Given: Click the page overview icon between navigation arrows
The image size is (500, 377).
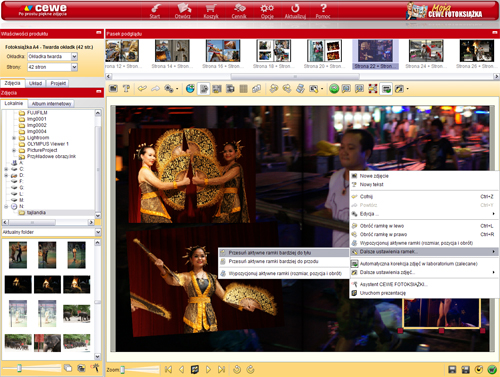Looking at the screenshot, I should (x=195, y=369).
